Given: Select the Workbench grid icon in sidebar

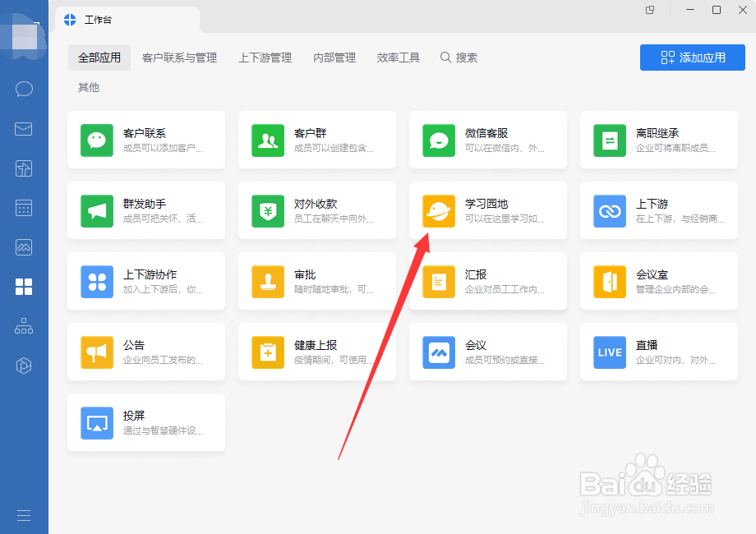Looking at the screenshot, I should click(x=24, y=287).
